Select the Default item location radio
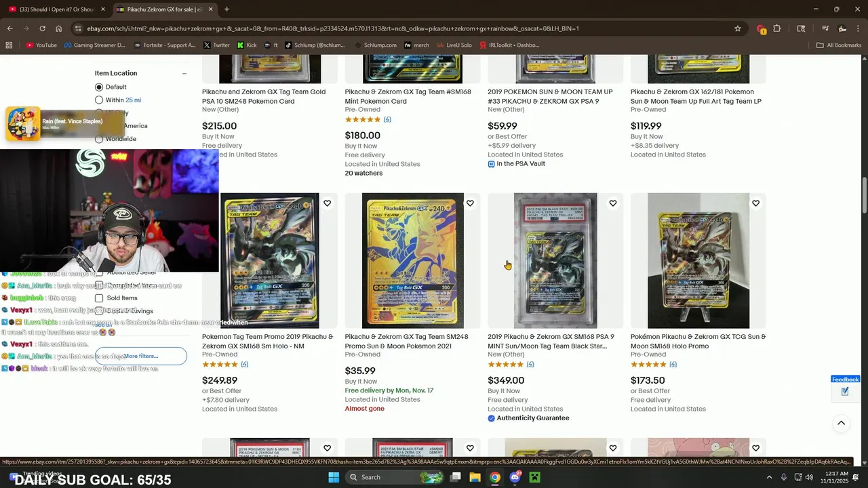Screen dimensions: 868x488 99,87
